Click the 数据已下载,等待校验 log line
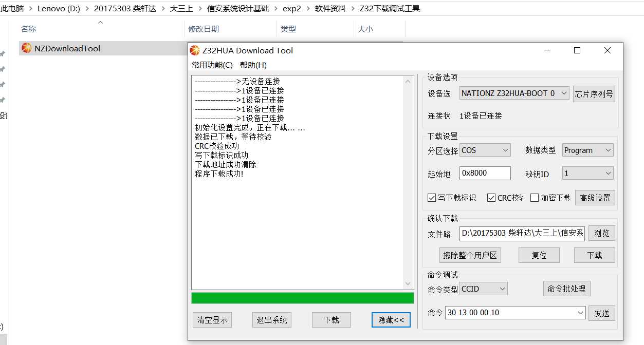644x345 pixels. [x=233, y=137]
